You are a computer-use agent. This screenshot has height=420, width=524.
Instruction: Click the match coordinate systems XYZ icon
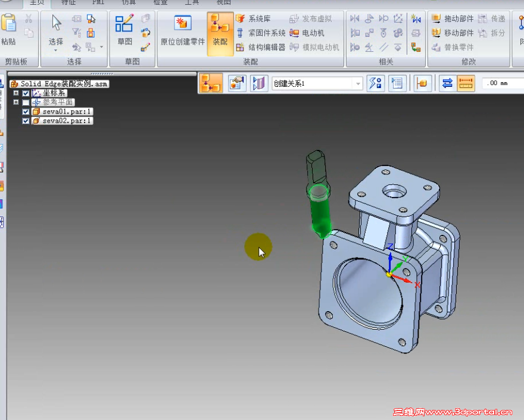pyautogui.click(x=398, y=18)
